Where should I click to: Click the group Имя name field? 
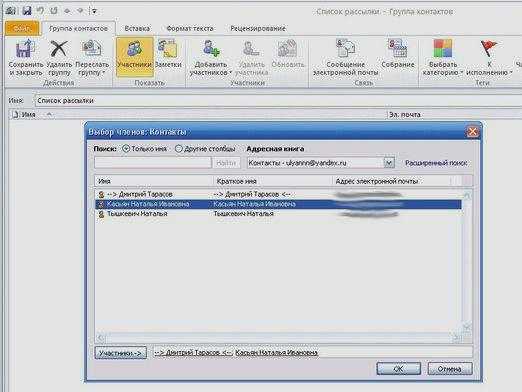click(278, 100)
